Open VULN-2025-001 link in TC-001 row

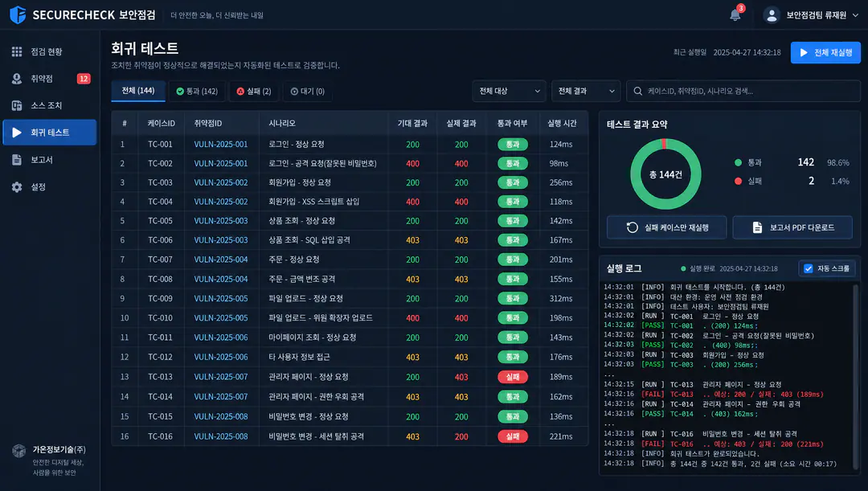pyautogui.click(x=221, y=145)
